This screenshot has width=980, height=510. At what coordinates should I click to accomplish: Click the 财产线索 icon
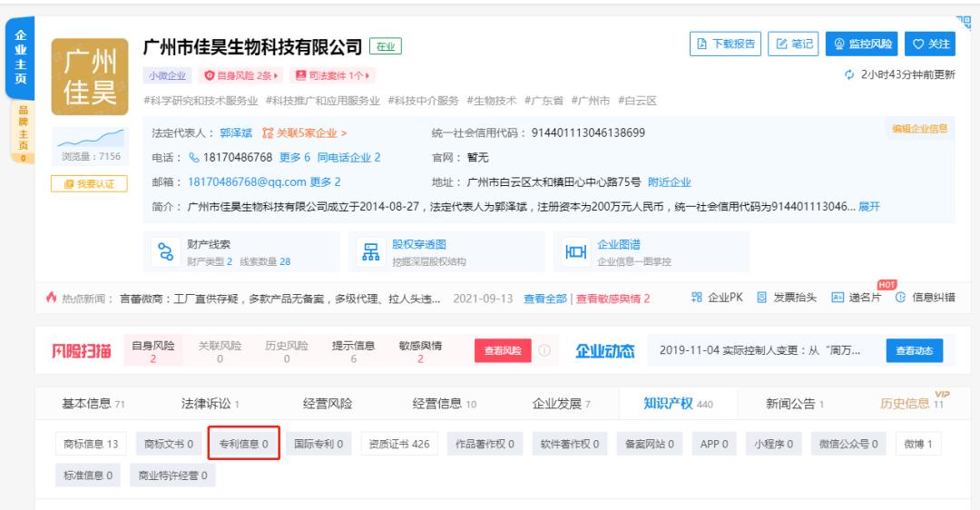pyautogui.click(x=166, y=252)
